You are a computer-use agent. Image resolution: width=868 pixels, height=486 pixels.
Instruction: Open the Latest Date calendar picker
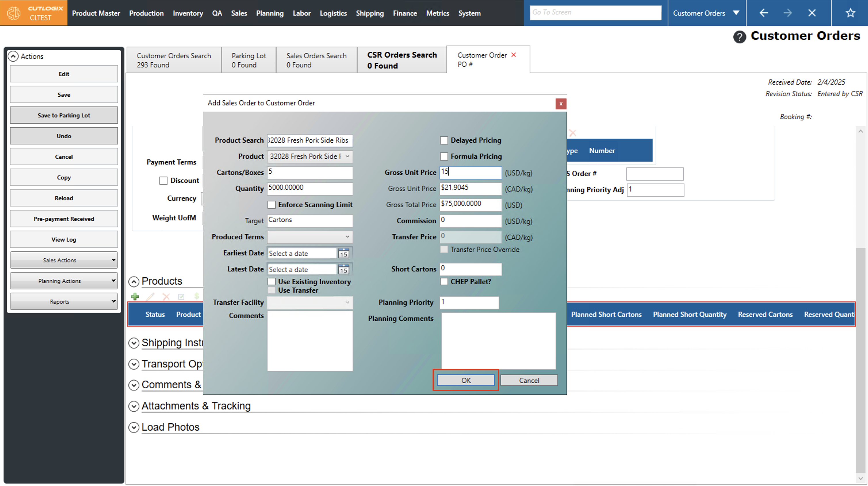point(343,270)
